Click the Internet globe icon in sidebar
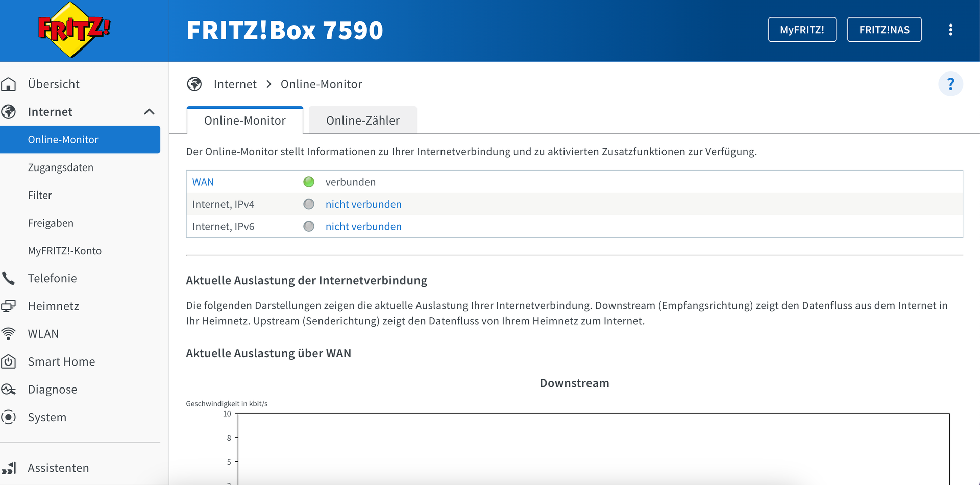Image resolution: width=980 pixels, height=485 pixels. (9, 112)
